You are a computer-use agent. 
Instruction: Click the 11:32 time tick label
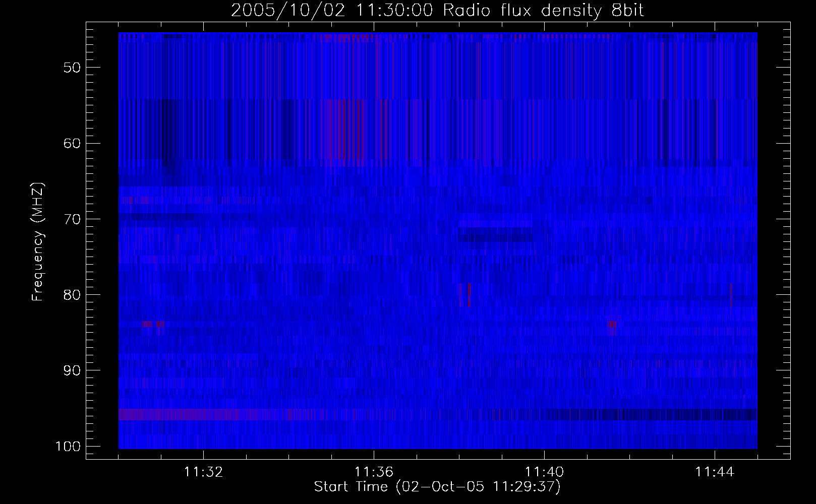click(203, 472)
